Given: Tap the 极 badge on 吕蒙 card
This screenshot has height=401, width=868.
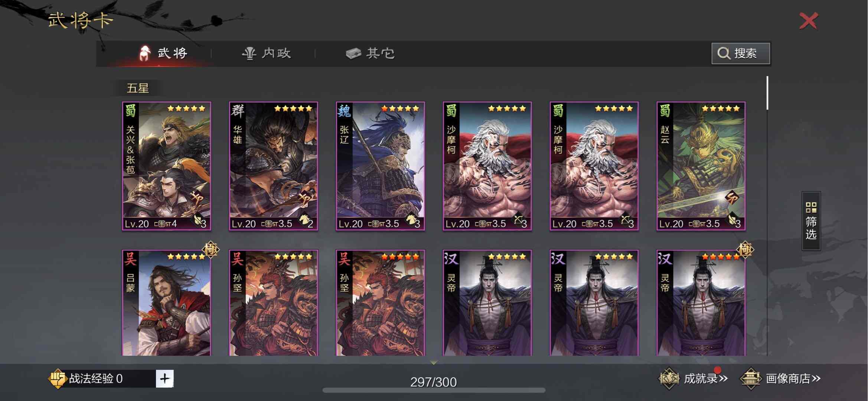Looking at the screenshot, I should (x=211, y=250).
